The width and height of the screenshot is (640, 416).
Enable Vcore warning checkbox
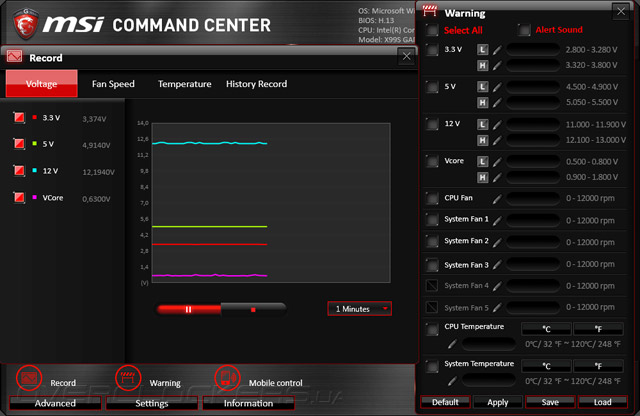tap(432, 161)
